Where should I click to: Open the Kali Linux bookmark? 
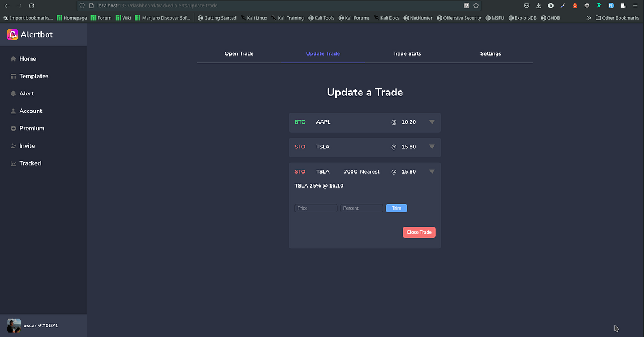[x=254, y=17]
